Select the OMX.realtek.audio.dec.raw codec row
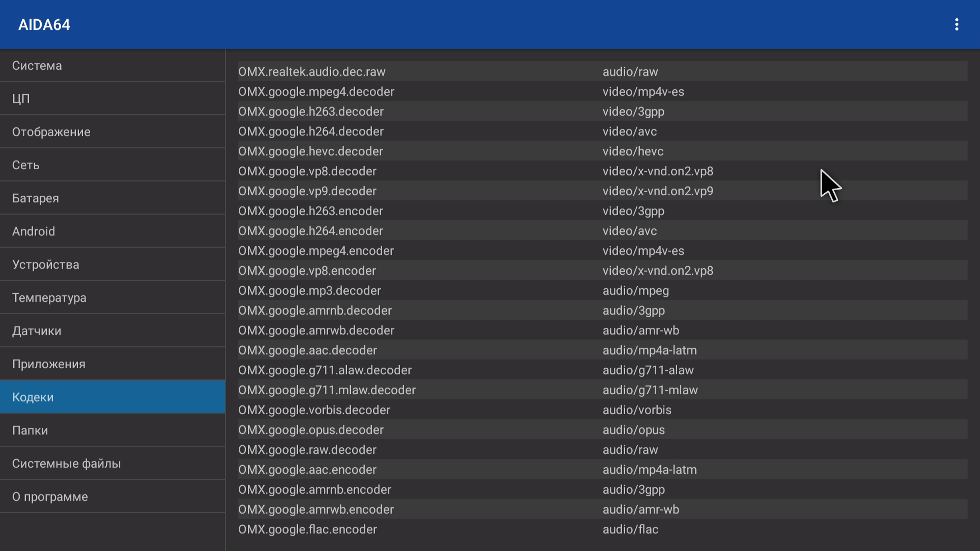This screenshot has height=551, width=980. tap(602, 71)
